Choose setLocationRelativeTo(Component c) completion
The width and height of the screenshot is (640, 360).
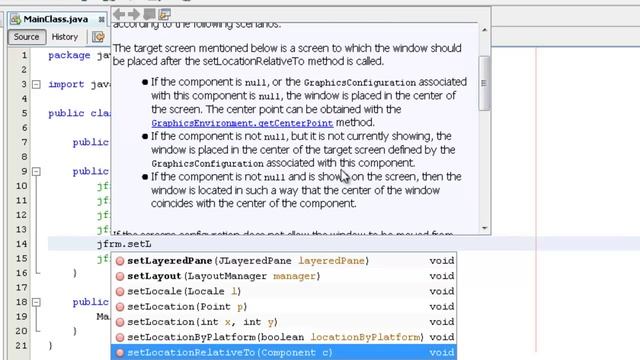tap(284, 352)
